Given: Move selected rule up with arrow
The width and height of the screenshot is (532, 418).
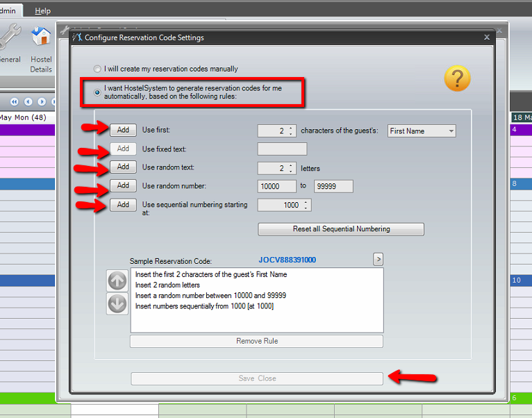Looking at the screenshot, I should pos(117,281).
